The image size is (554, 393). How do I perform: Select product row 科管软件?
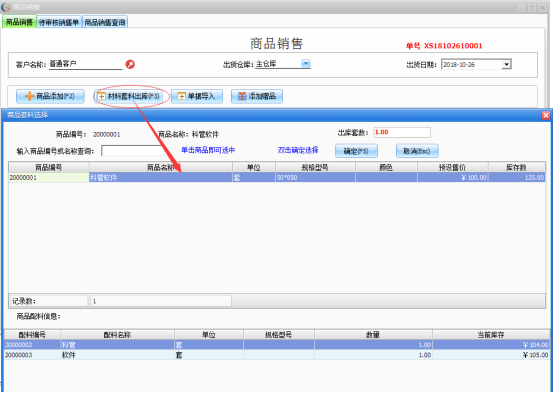(277, 177)
